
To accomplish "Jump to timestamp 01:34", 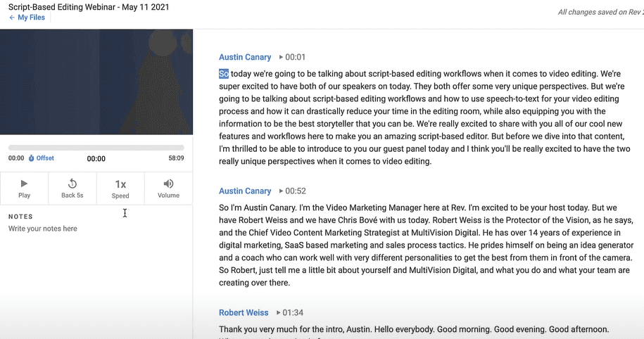I will [x=293, y=312].
